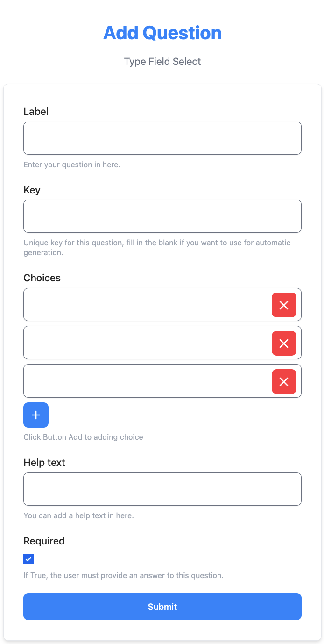Viewport: 324px width, 644px height.
Task: Click the "Key" field caption
Action: 32,190
